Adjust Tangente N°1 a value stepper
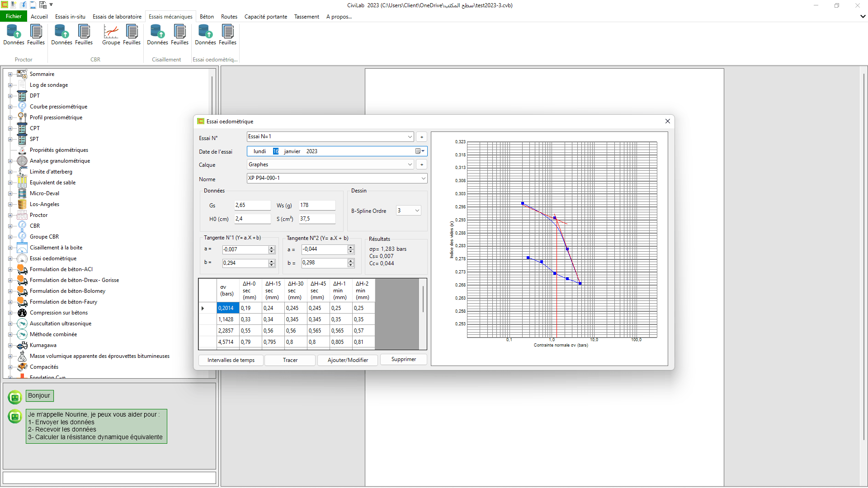Image resolution: width=868 pixels, height=488 pixels. [272, 249]
